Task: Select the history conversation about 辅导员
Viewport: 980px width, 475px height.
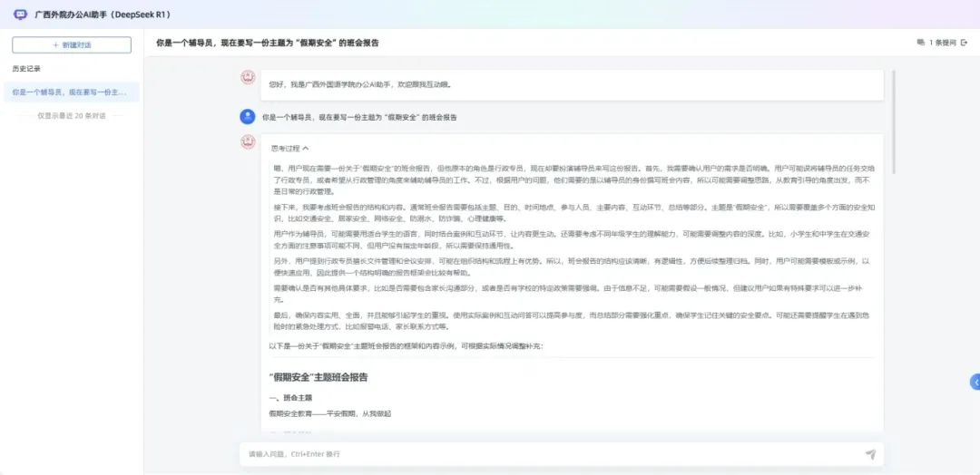Action: [x=71, y=92]
